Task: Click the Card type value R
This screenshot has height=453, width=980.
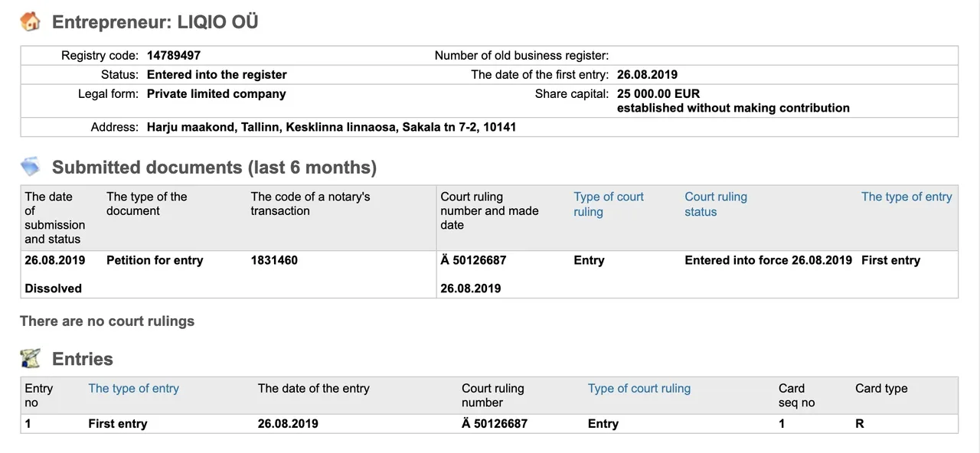Action: [x=860, y=424]
